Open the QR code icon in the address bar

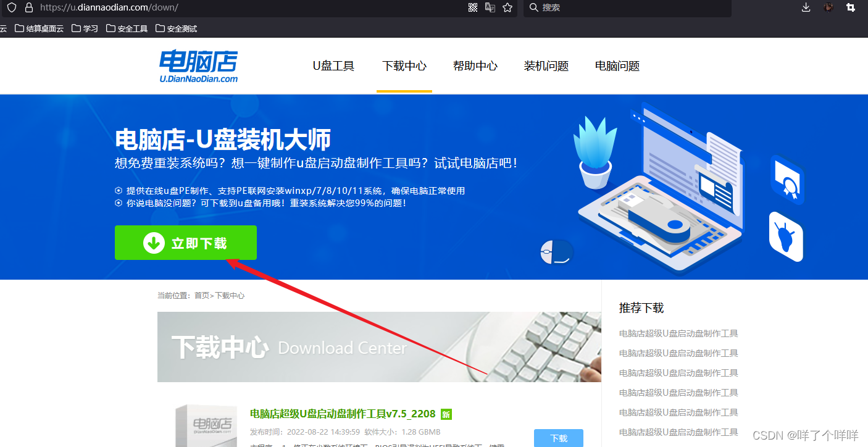coord(473,7)
